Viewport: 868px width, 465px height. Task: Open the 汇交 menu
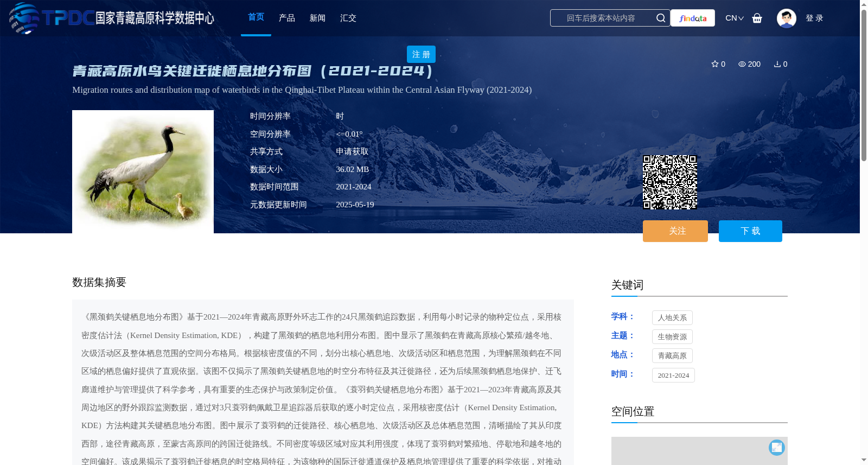click(x=348, y=18)
